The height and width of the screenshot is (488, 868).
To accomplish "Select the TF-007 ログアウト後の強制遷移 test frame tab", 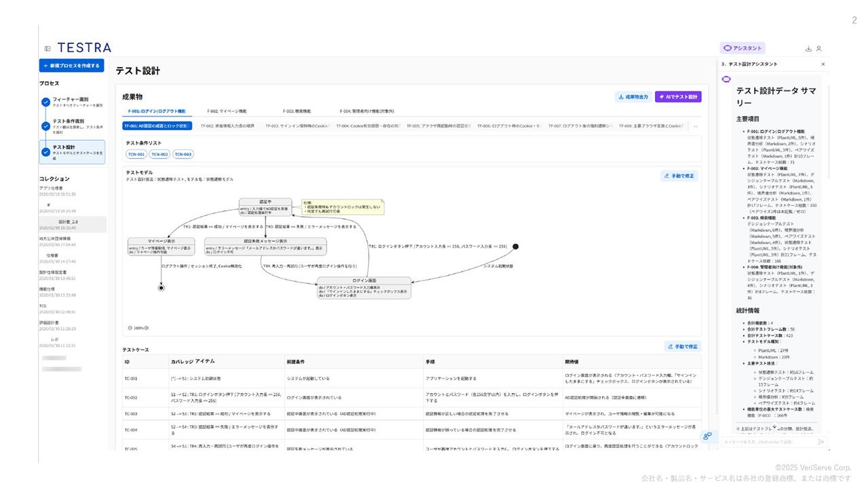I will coord(580,126).
